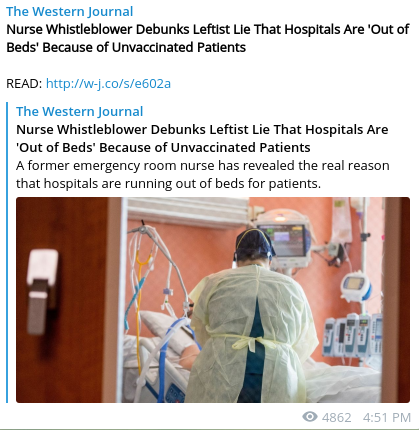Click the message headline text at top

click(x=207, y=38)
